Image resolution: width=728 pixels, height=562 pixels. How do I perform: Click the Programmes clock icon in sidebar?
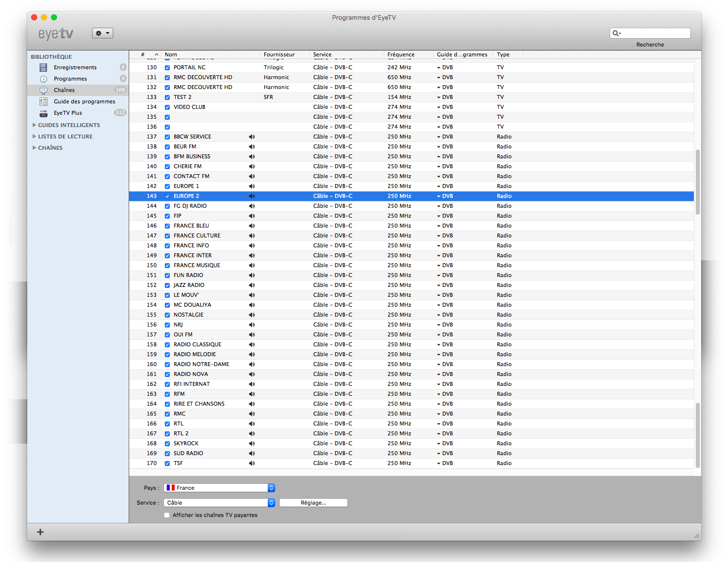44,79
